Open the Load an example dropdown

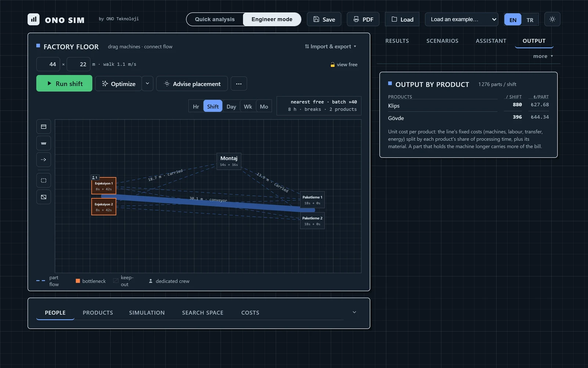[x=462, y=19]
